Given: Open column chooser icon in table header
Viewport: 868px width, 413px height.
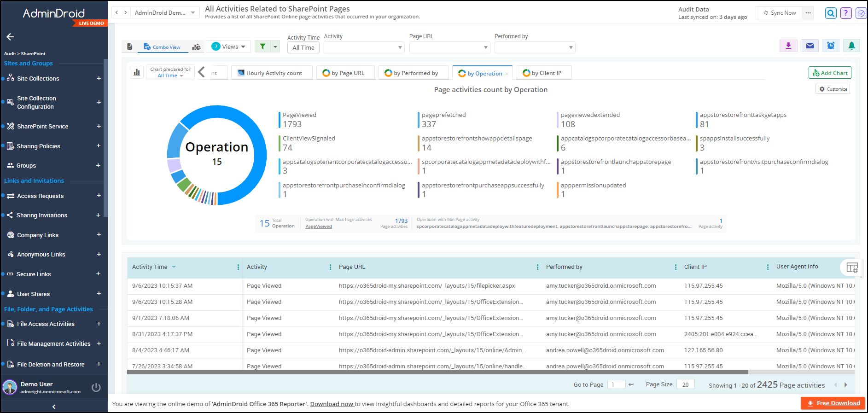Looking at the screenshot, I should (x=852, y=268).
